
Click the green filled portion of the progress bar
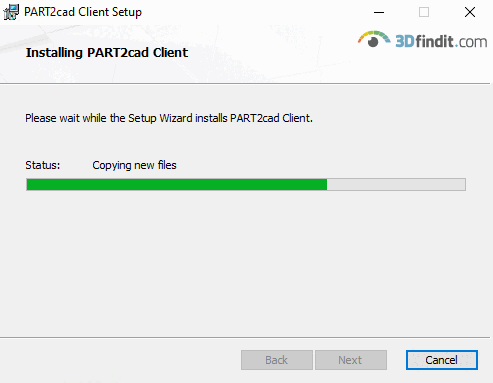pyautogui.click(x=177, y=184)
